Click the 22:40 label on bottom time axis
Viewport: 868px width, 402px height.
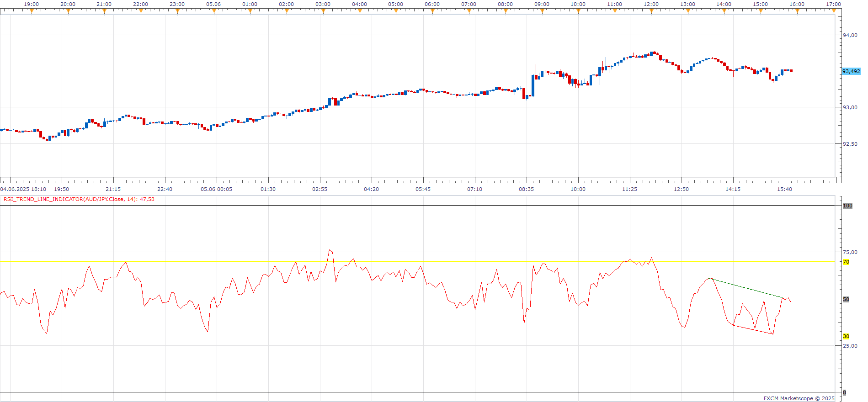(165, 189)
